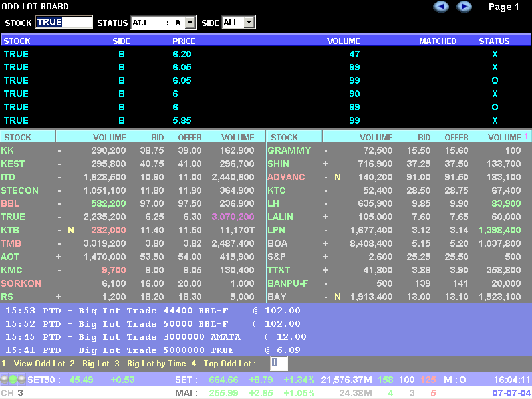Click volume 90 in the odd lot board
Viewport: 532px width, 399px height.
coord(354,94)
